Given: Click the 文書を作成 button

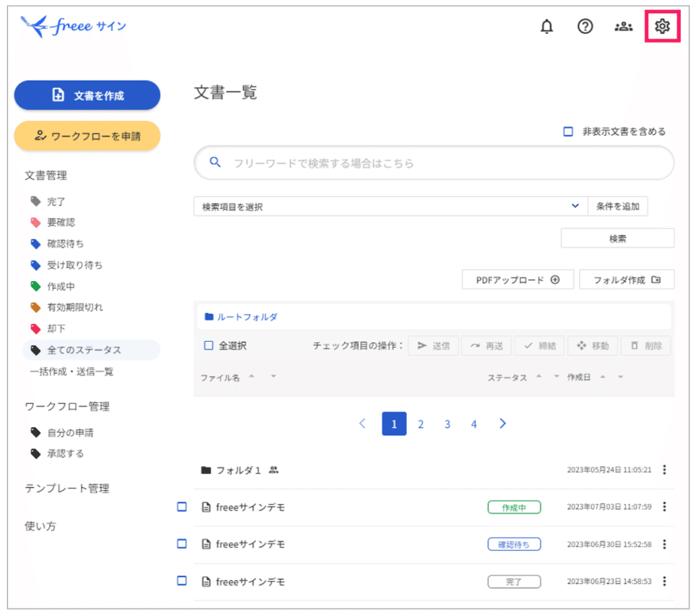Looking at the screenshot, I should point(87,95).
